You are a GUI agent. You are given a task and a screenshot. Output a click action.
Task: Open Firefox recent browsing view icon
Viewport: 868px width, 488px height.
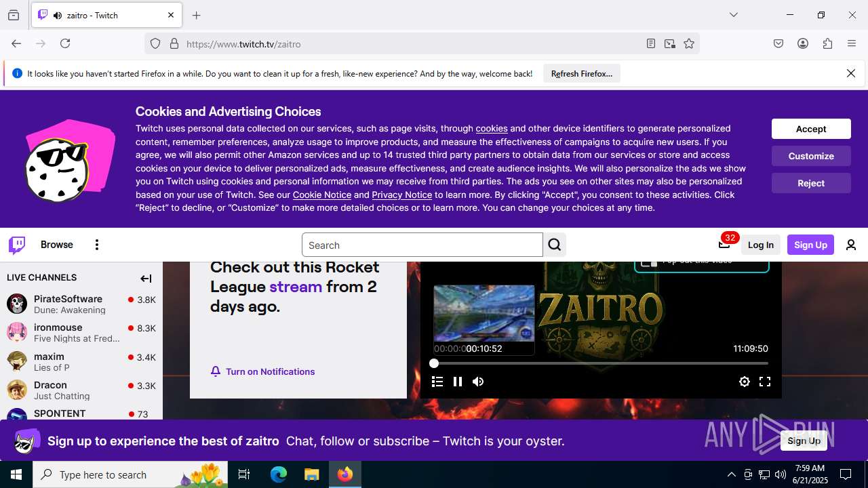pyautogui.click(x=14, y=15)
